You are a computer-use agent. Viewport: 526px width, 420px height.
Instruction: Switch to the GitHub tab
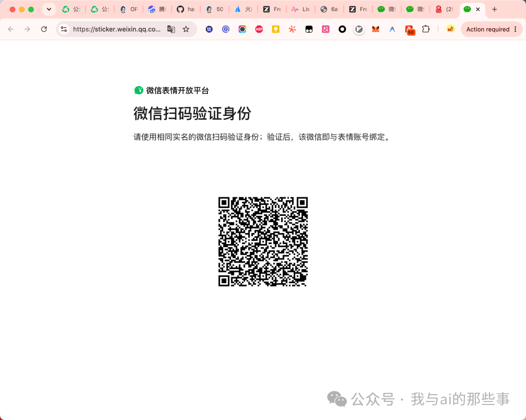186,9
